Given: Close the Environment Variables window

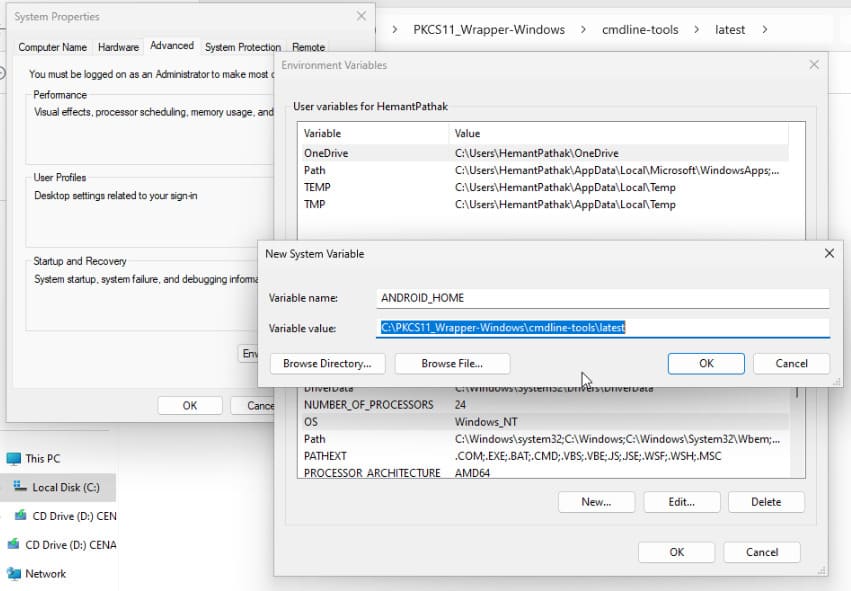Looking at the screenshot, I should (x=813, y=65).
